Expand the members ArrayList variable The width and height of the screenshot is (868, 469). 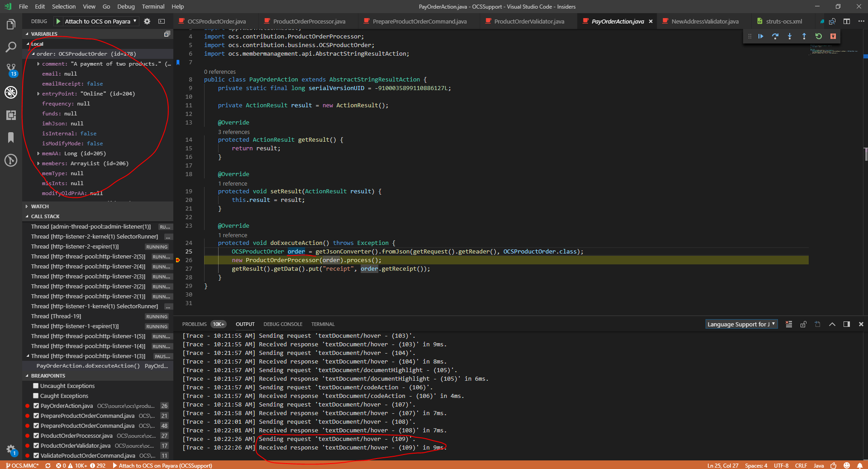[38, 163]
